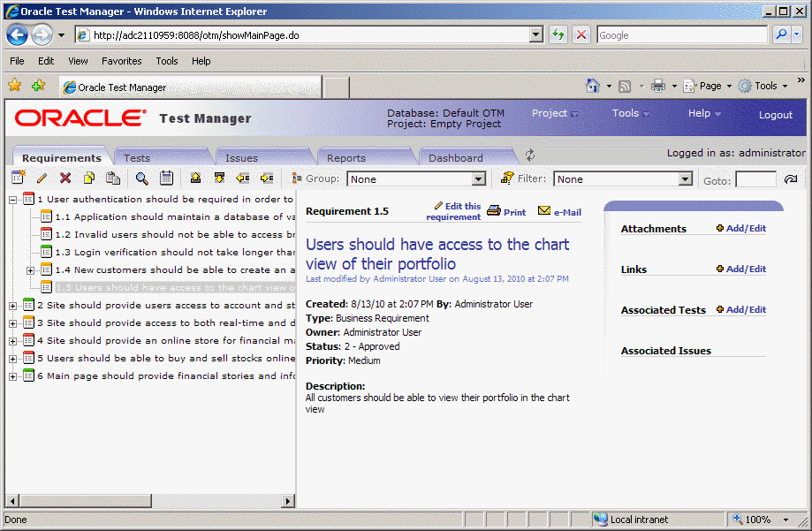Click the refresh icon after Dashboard tab
This screenshot has height=531, width=812.
pos(530,155)
